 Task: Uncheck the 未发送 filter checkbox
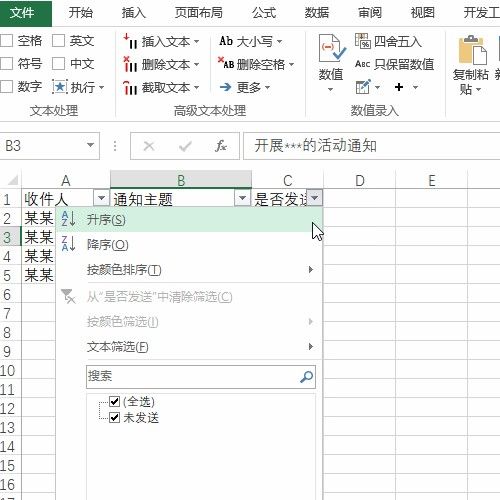pos(114,417)
